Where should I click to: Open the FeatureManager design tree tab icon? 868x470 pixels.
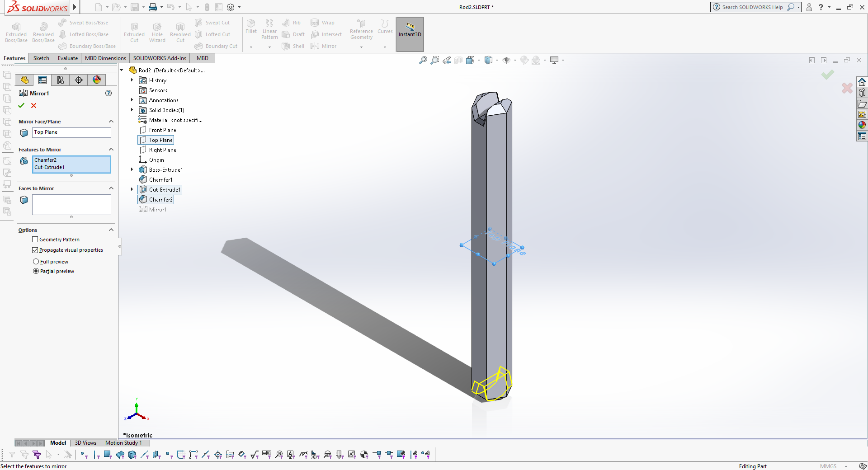pos(24,80)
